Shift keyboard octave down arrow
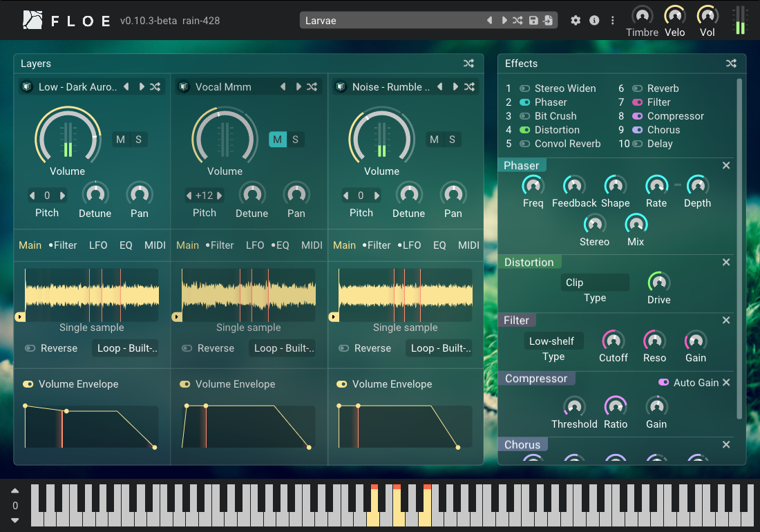Image resolution: width=760 pixels, height=532 pixels. tap(15, 520)
